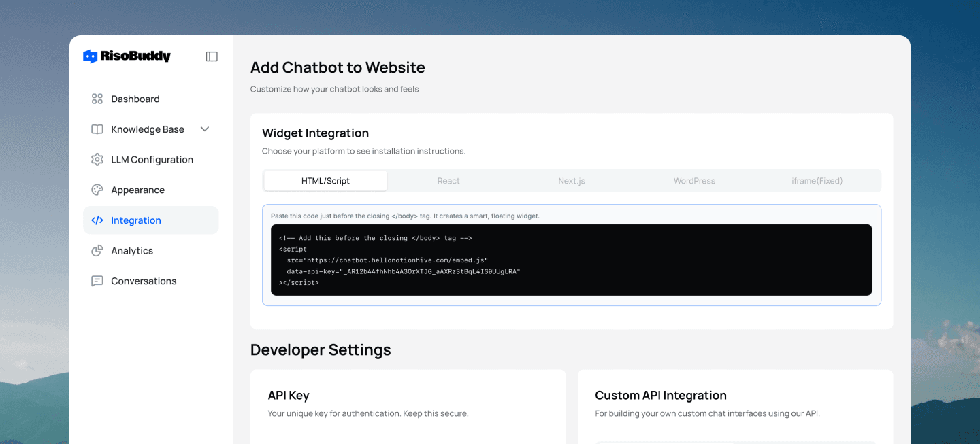
Task: Click the data-api-key line in code
Action: click(x=403, y=271)
